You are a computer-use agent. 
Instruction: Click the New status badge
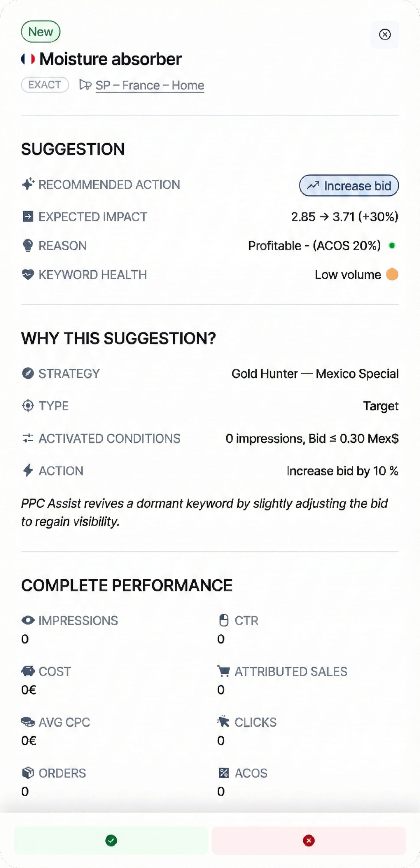(x=41, y=32)
